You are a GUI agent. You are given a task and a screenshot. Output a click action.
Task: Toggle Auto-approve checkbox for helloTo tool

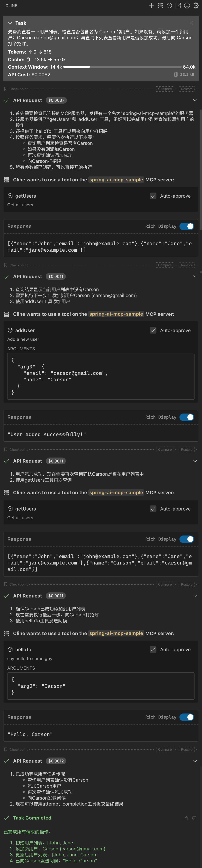pos(153,649)
